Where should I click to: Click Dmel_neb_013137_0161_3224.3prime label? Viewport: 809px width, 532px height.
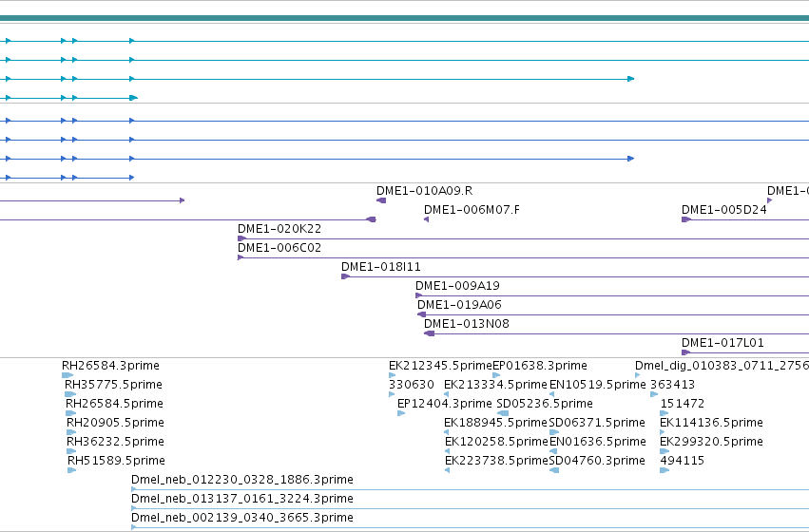[242, 499]
